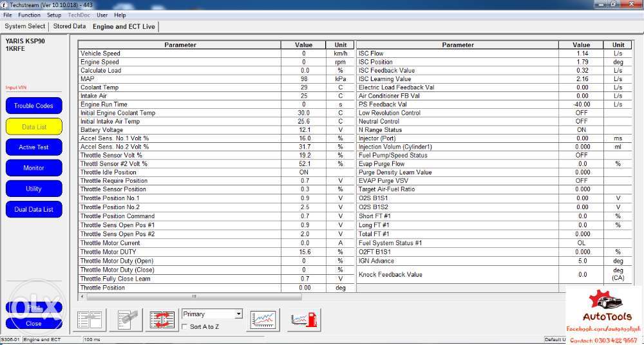Screen dimensions: 644x345
Task: Select the Vehicle Speed row
Action: [x=216, y=53]
